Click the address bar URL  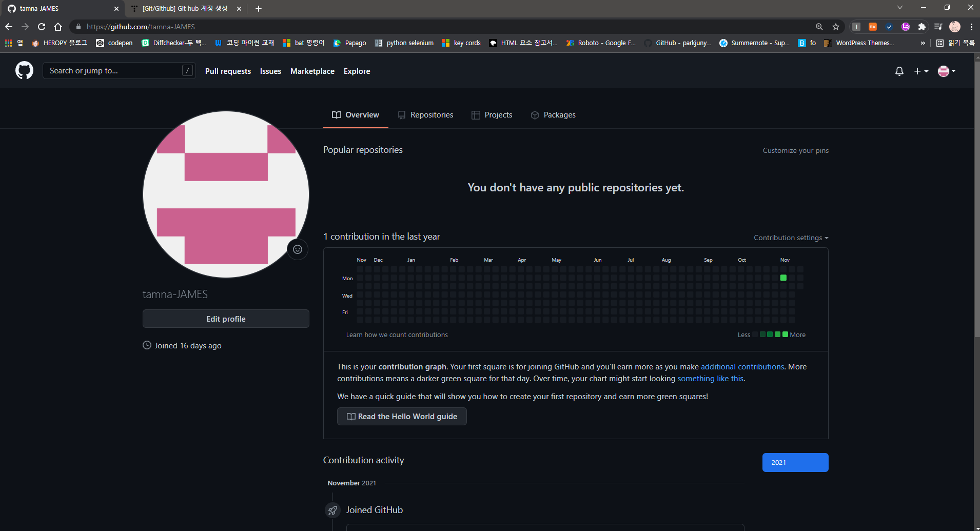tap(141, 27)
